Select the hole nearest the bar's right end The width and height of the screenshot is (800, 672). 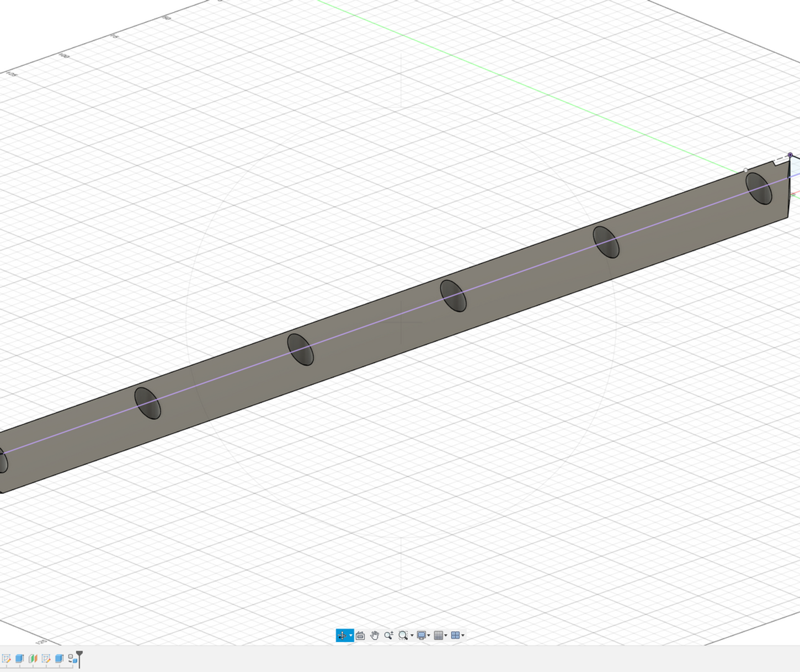coord(759,188)
